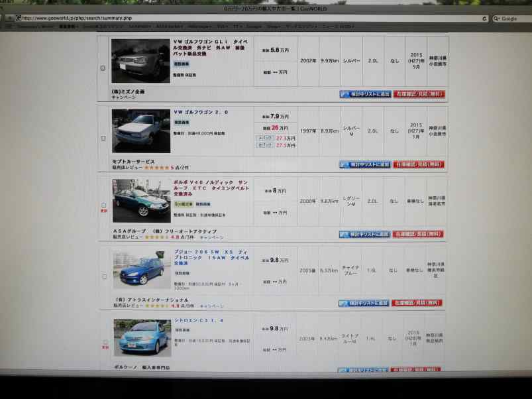Screen dimensions: 532x399
Task: Open the VW Golf Wagon GLi car photo
Action: point(140,61)
